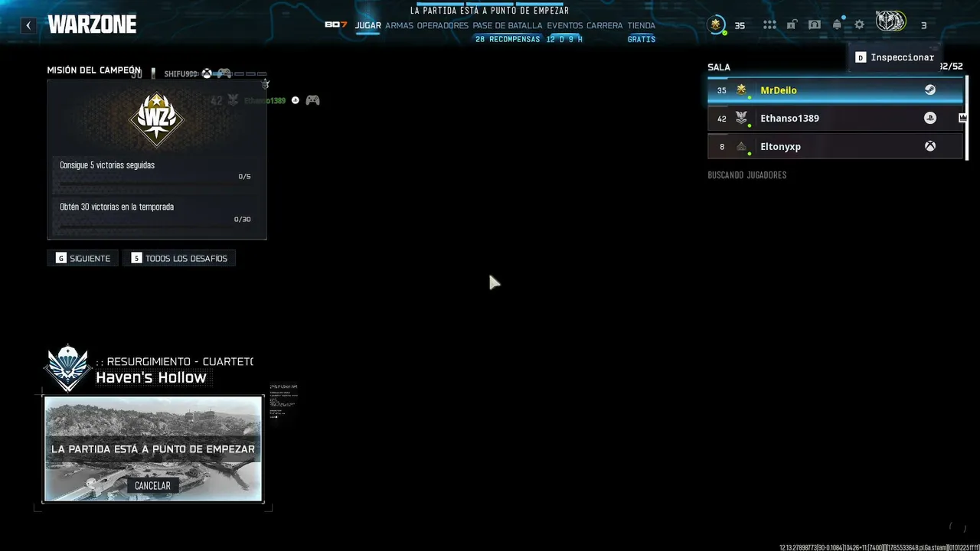Click the padlock icon in top bar
This screenshot has width=980, height=551.
[792, 25]
